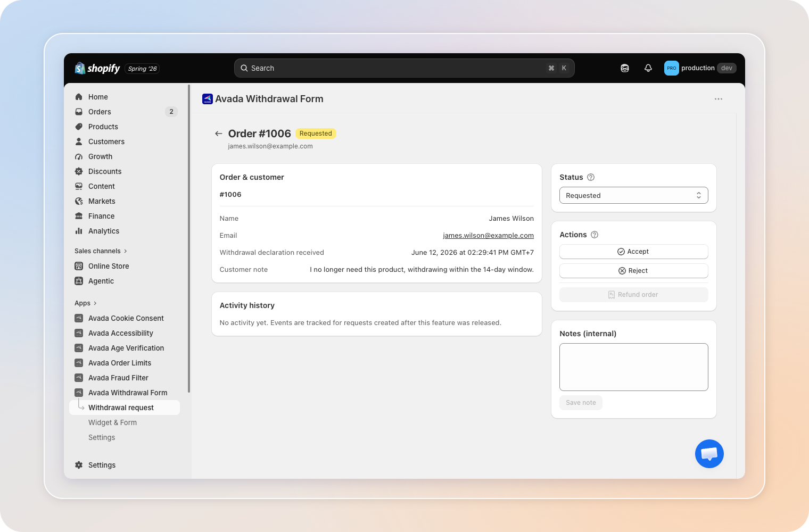
Task: Click the Orders count badge 2
Action: point(171,112)
